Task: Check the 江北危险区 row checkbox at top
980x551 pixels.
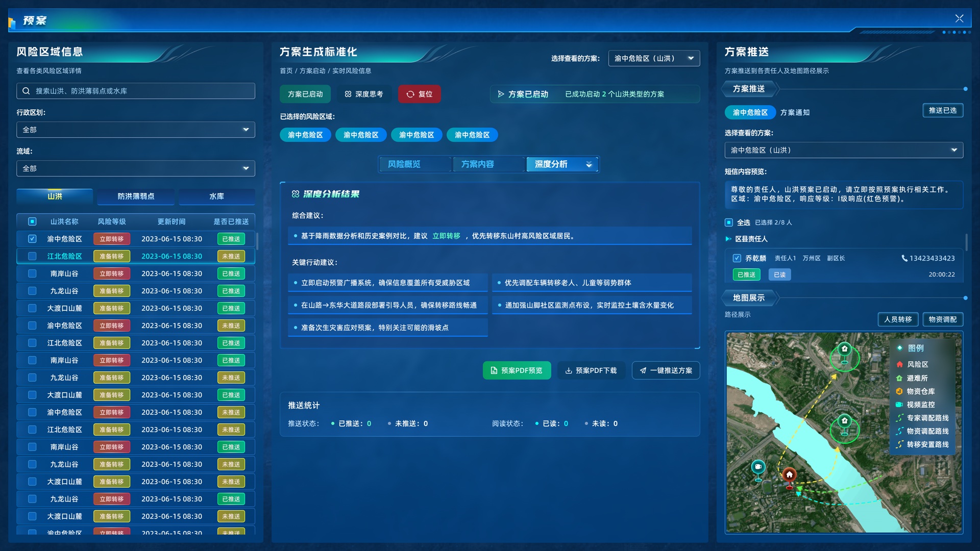Action: tap(32, 256)
